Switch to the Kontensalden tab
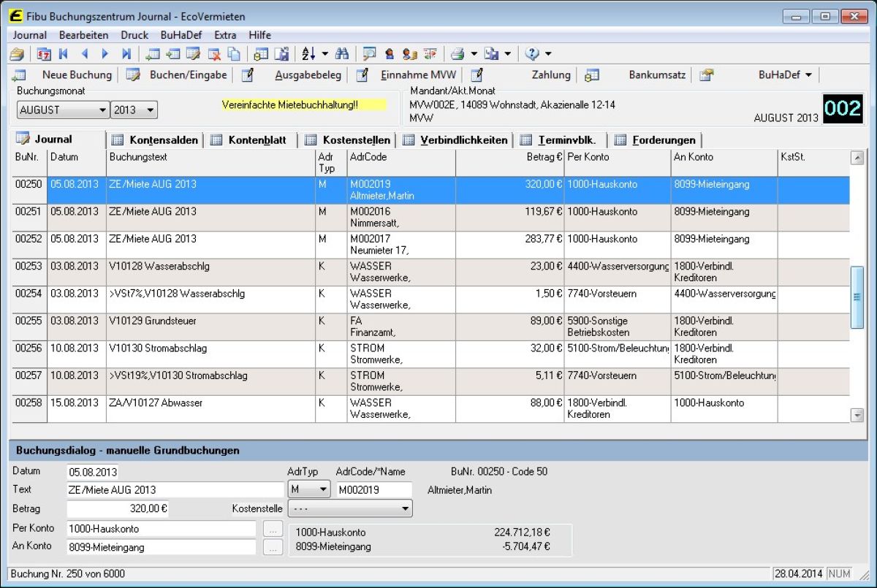 coord(155,140)
